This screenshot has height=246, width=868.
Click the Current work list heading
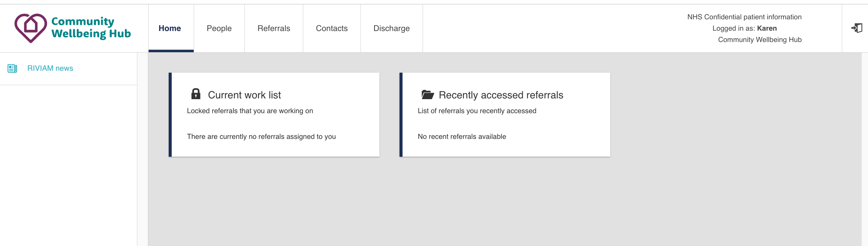click(244, 95)
